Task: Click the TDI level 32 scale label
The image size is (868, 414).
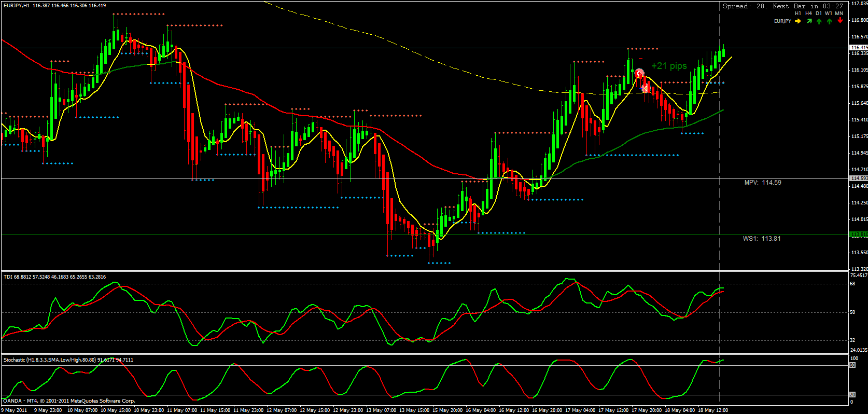Action: 853,340
